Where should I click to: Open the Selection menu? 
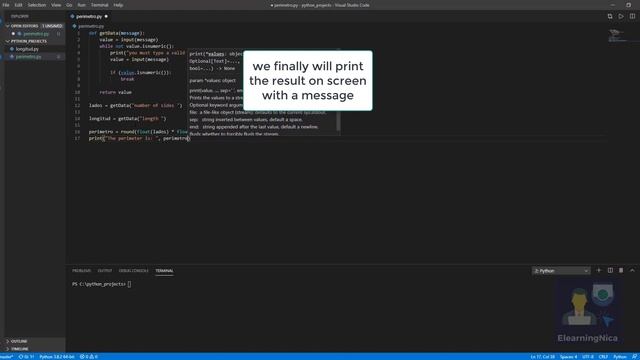pyautogui.click(x=37, y=5)
